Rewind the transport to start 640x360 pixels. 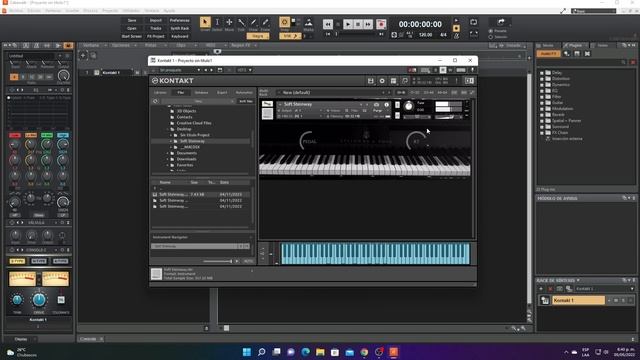point(328,24)
